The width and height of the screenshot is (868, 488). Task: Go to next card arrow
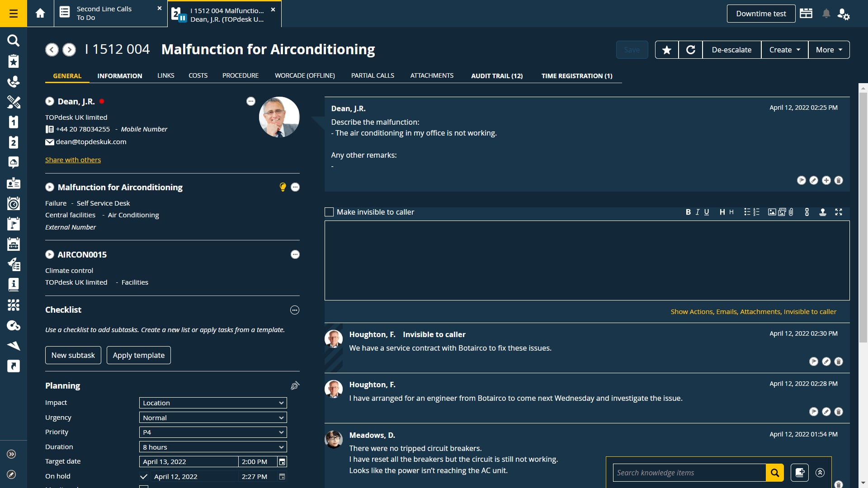click(x=69, y=50)
